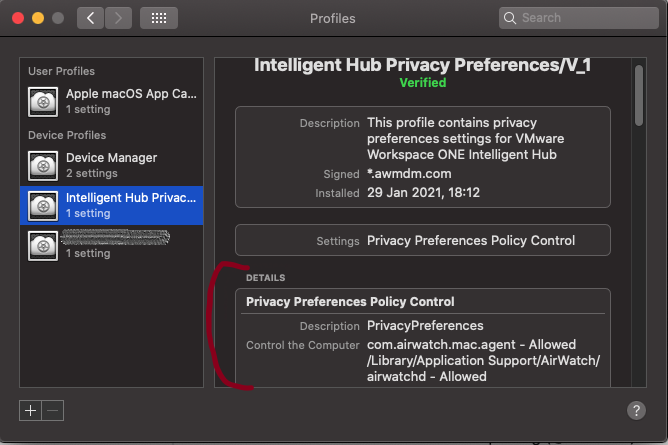Go forward with the right chevron button
Viewport: 668px width, 445px height.
[x=118, y=18]
